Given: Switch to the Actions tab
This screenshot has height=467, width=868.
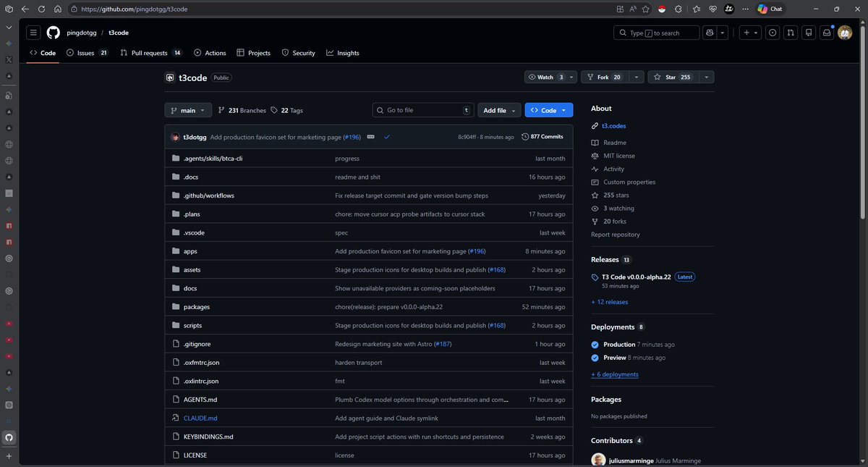Looking at the screenshot, I should 210,53.
